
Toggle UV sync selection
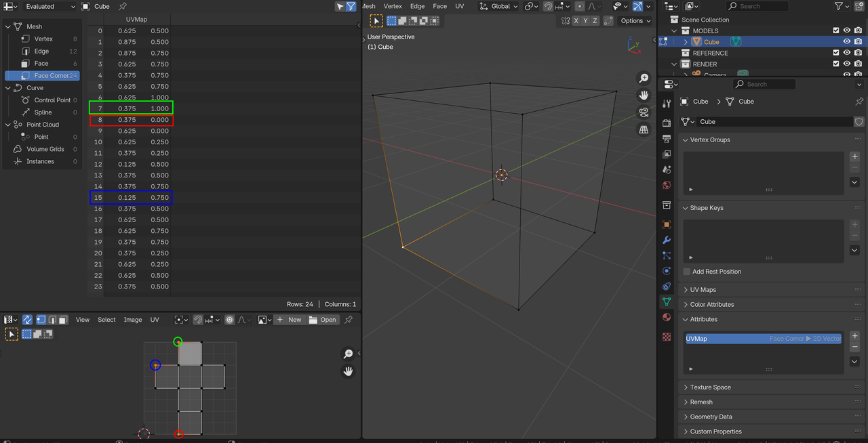pos(27,320)
